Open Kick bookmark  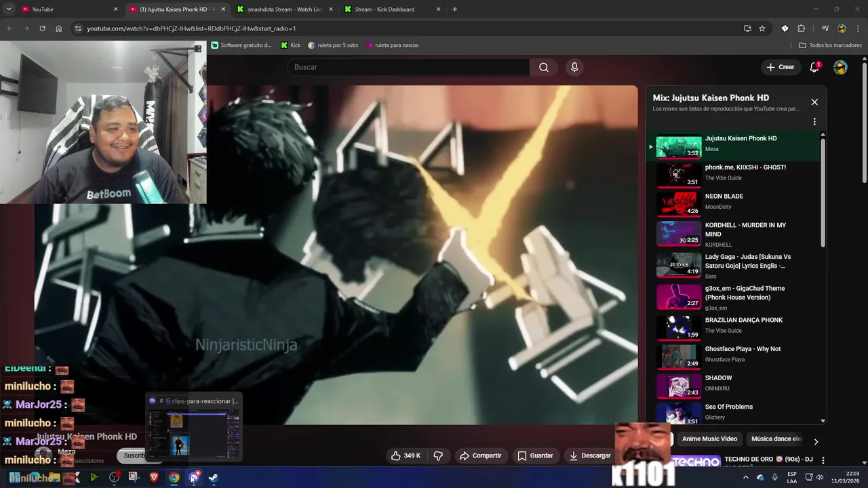click(x=290, y=45)
